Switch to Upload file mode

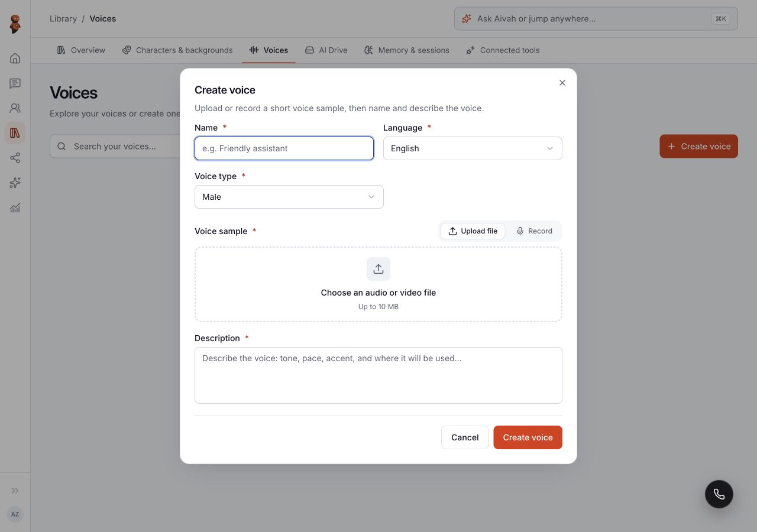pos(473,231)
